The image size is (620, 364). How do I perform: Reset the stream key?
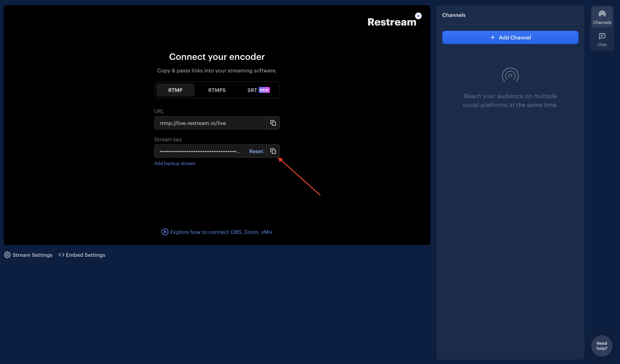(x=256, y=151)
